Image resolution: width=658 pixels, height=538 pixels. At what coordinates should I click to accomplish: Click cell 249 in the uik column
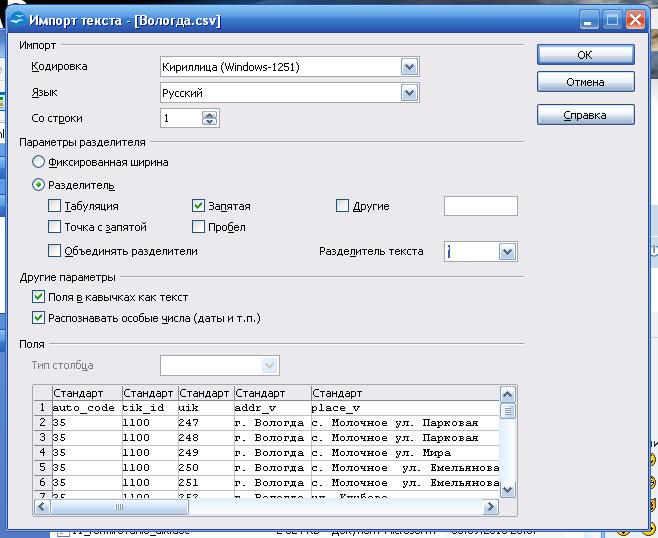click(x=206, y=453)
